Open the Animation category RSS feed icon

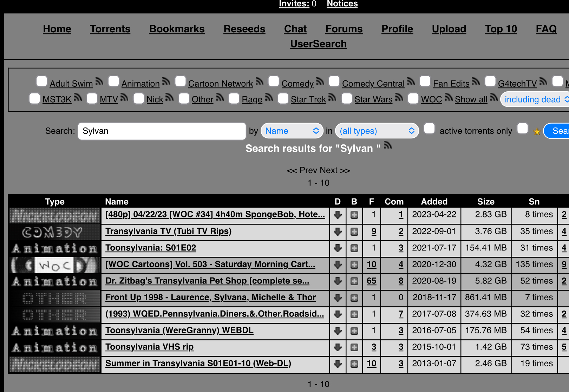click(x=166, y=82)
